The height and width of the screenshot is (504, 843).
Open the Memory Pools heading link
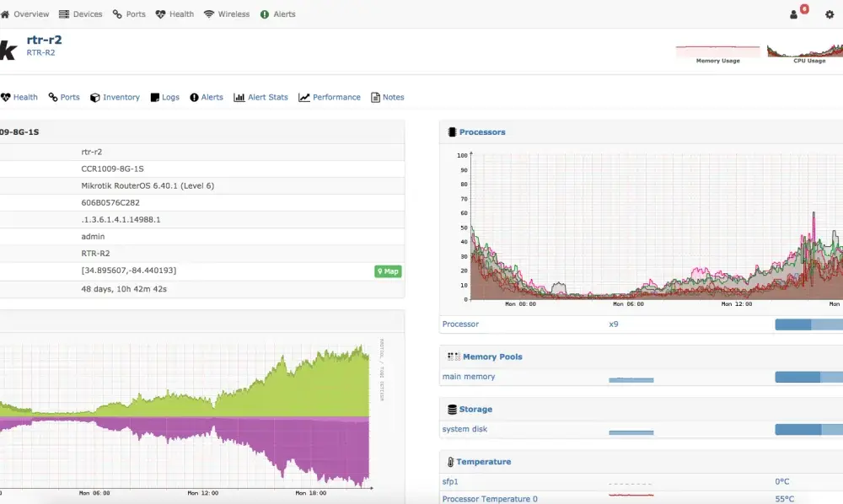coord(492,357)
